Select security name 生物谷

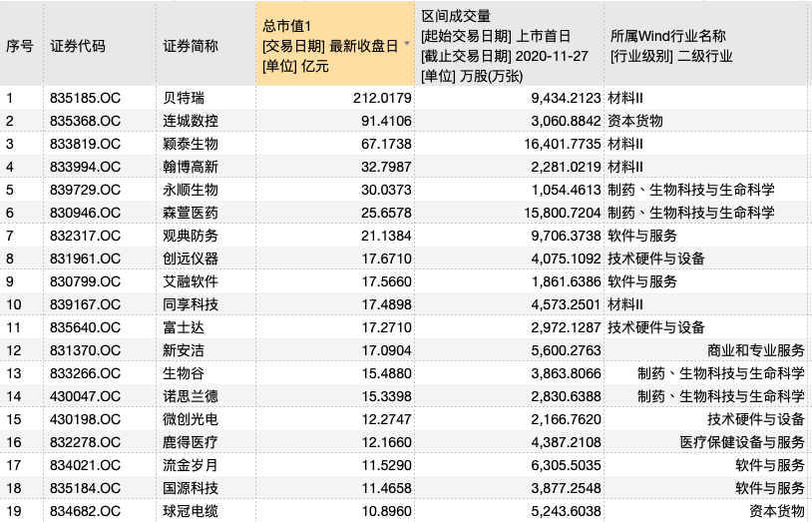click(184, 373)
